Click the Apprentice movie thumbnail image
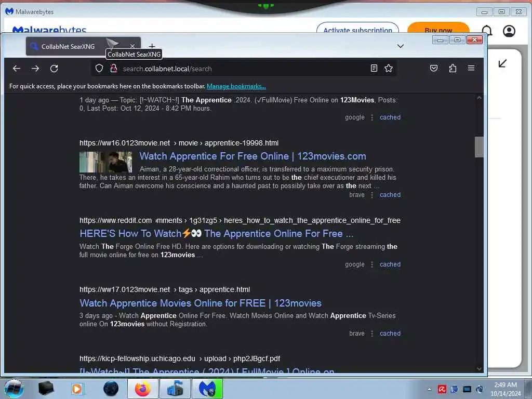The height and width of the screenshot is (399, 532). [106, 162]
